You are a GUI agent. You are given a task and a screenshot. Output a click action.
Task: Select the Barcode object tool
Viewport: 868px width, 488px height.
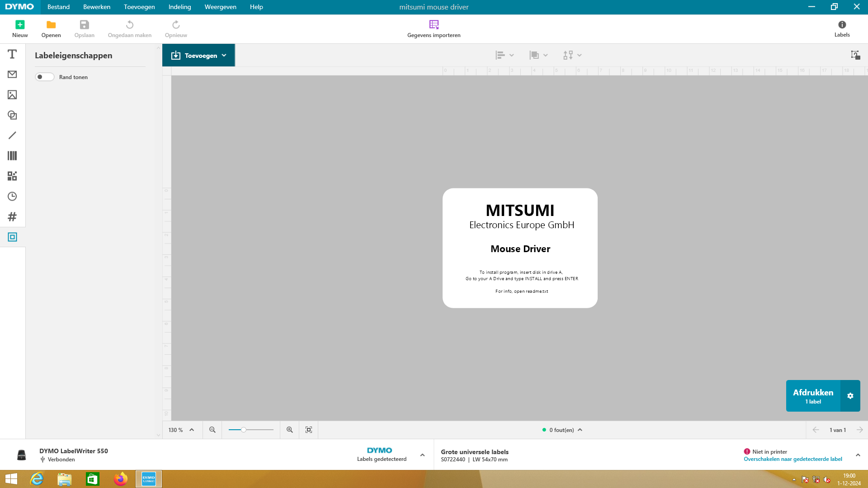tap(12, 156)
